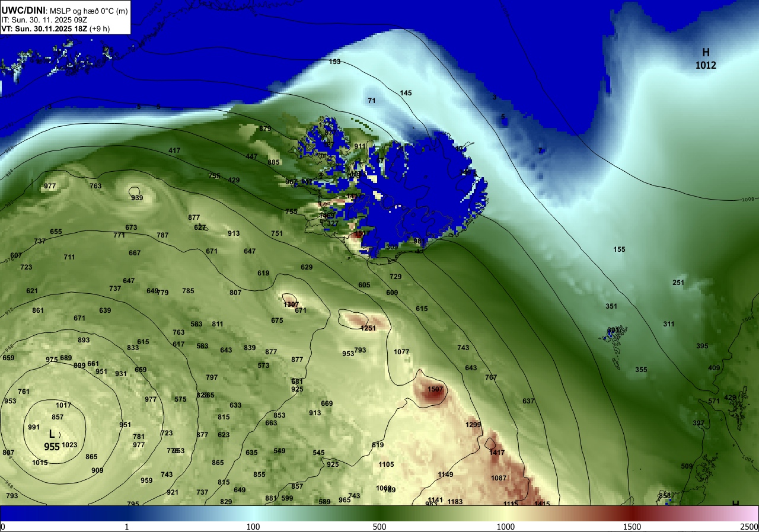Click the '397' height label
The image size is (759, 532).
699,423
